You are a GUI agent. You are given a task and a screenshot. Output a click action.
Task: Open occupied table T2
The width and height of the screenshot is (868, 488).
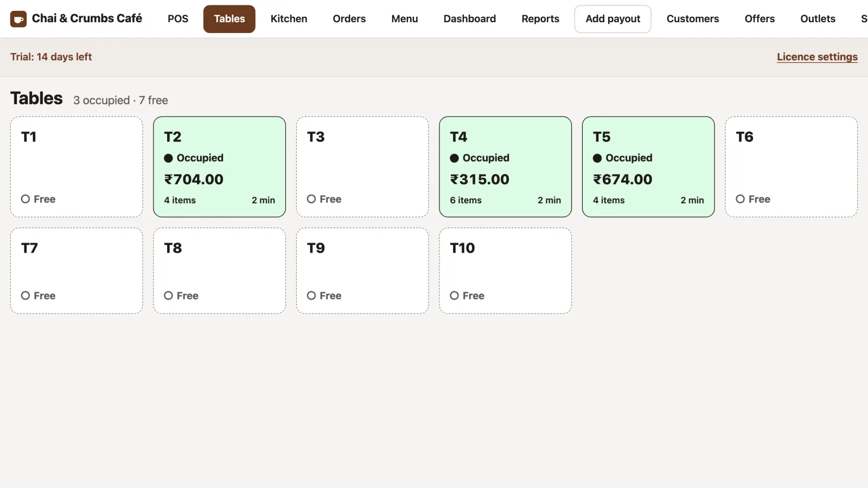coord(219,167)
